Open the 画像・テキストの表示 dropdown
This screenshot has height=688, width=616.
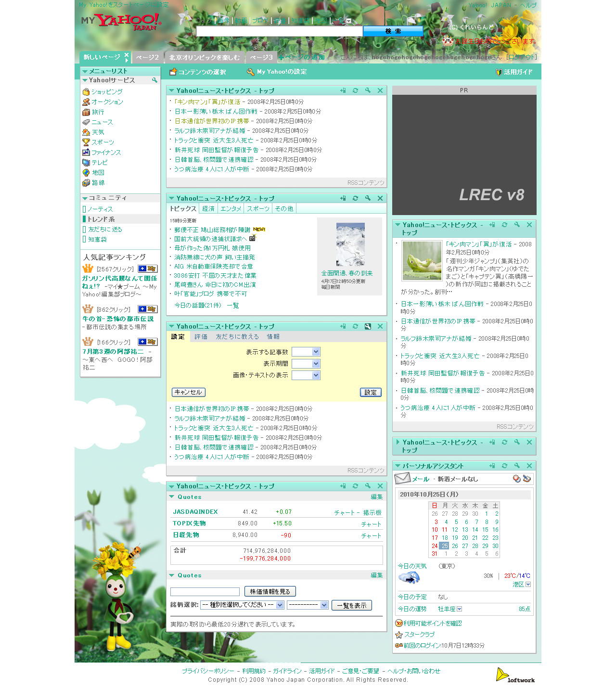pyautogui.click(x=306, y=375)
